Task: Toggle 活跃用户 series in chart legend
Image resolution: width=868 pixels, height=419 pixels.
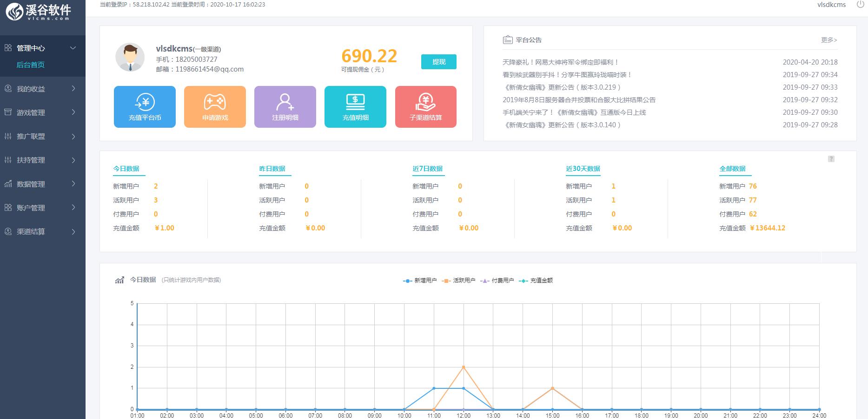Action: pos(459,281)
